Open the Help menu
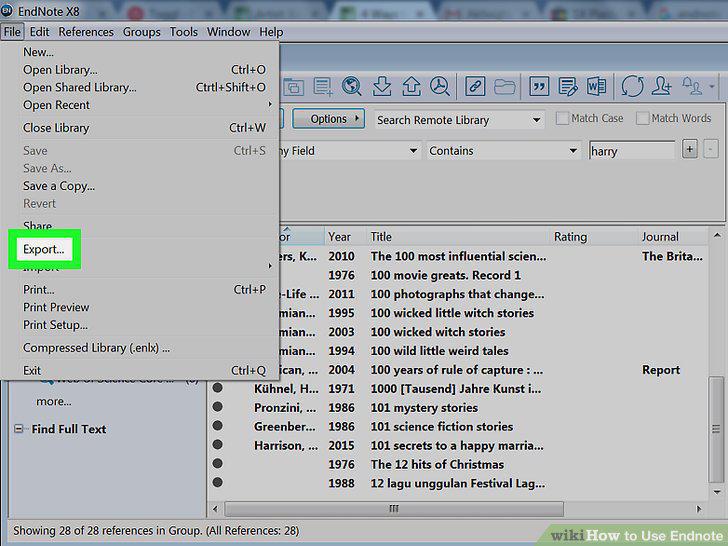Image resolution: width=728 pixels, height=546 pixels. pos(271,32)
